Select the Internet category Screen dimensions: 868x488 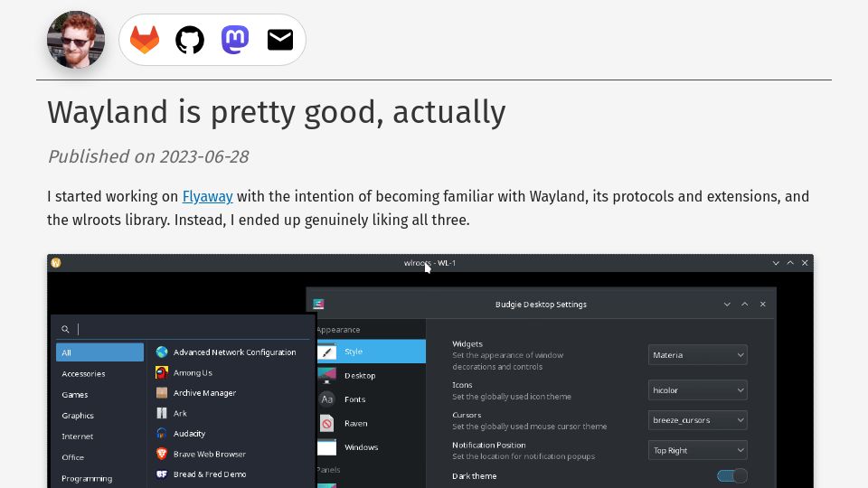pyautogui.click(x=78, y=436)
